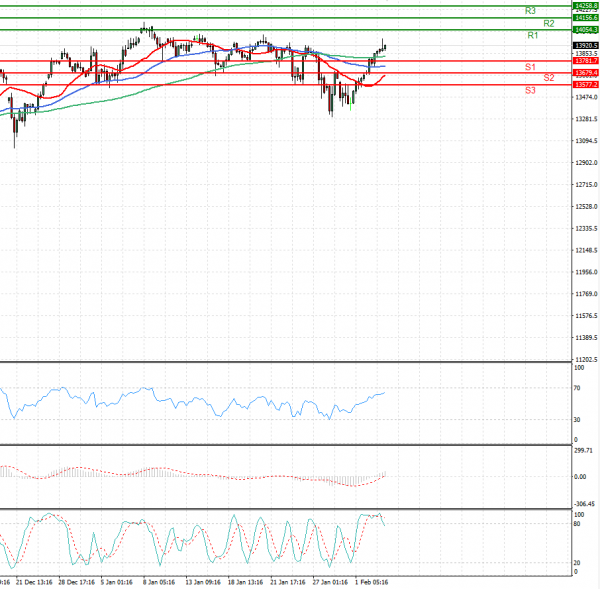Click the 11576.5 price axis value
Viewport: 600px width, 589px height.
click(x=586, y=316)
